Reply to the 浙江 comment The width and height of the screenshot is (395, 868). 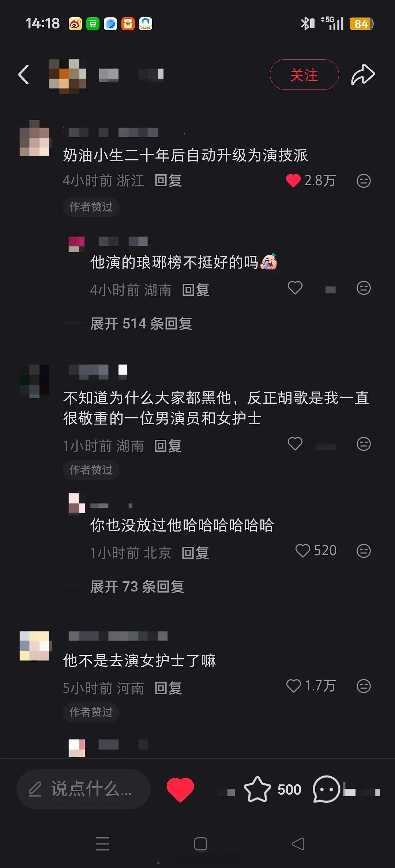pyautogui.click(x=168, y=180)
